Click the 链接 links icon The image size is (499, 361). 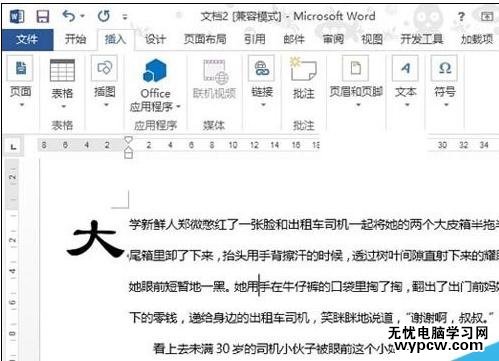[262, 68]
